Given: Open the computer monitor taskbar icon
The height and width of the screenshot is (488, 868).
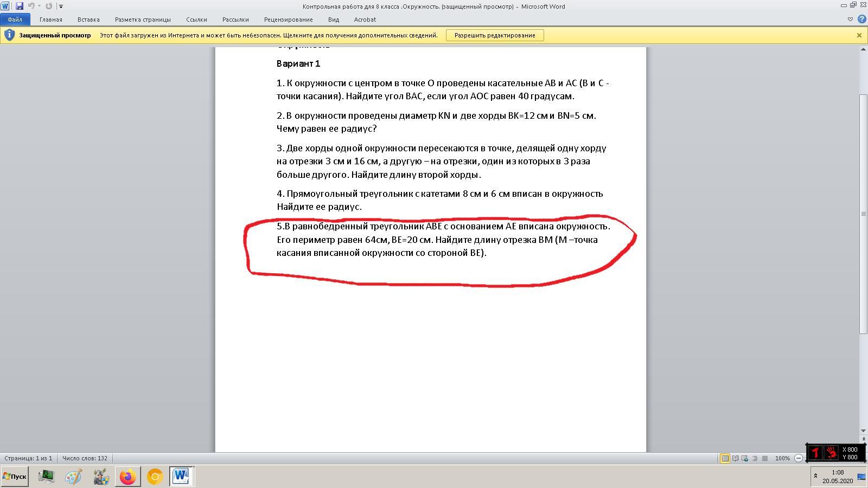Looking at the screenshot, I should [46, 477].
